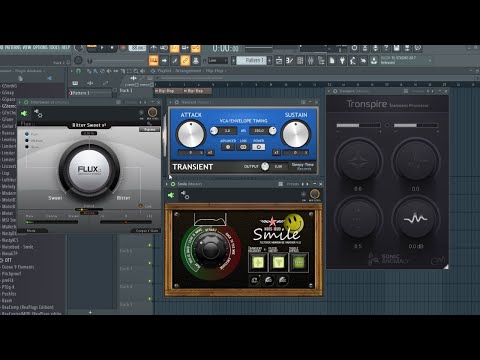Click the Smile plugin main rotary knob
This screenshot has width=480, height=360.
210,249
